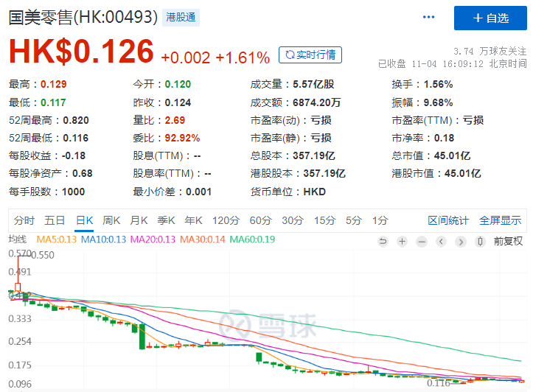The height and width of the screenshot is (392, 533).
Task: Click the 港股市值 value 45.01亿
Action: pyautogui.click(x=463, y=173)
